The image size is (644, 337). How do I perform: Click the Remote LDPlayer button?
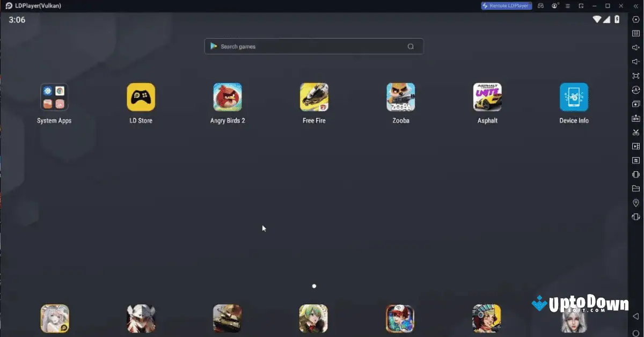(x=505, y=5)
